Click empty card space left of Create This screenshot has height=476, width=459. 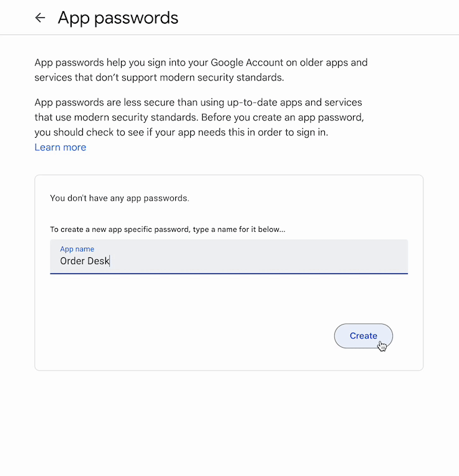pos(187,336)
